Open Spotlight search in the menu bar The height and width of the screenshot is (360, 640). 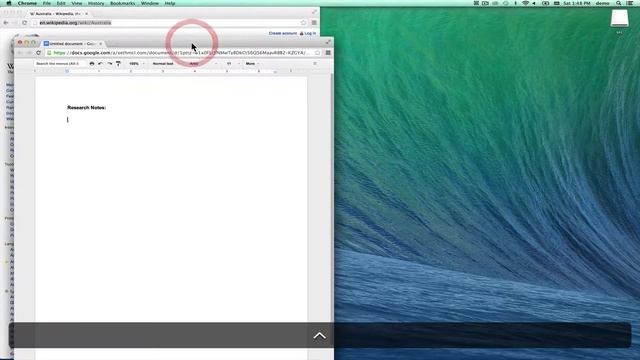pyautogui.click(x=619, y=3)
